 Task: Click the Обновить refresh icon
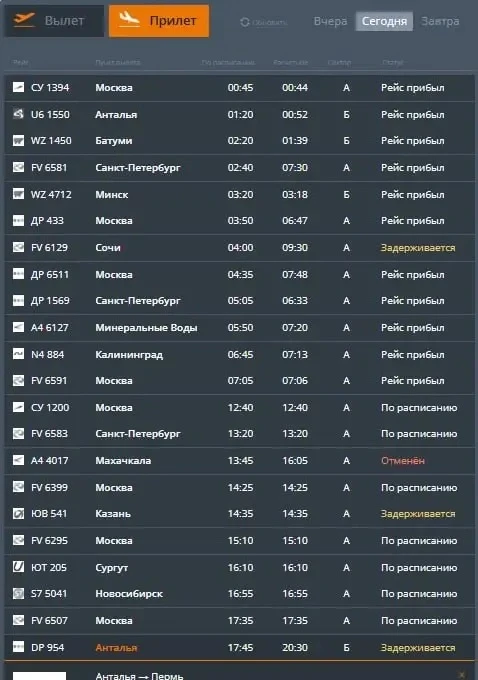click(245, 22)
